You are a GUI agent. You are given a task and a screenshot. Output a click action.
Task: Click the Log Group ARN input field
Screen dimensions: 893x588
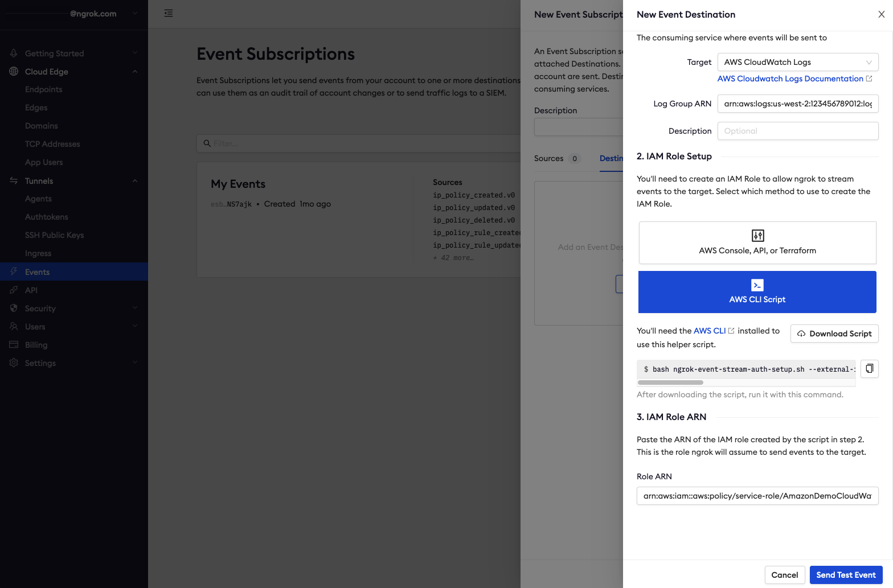coord(798,104)
